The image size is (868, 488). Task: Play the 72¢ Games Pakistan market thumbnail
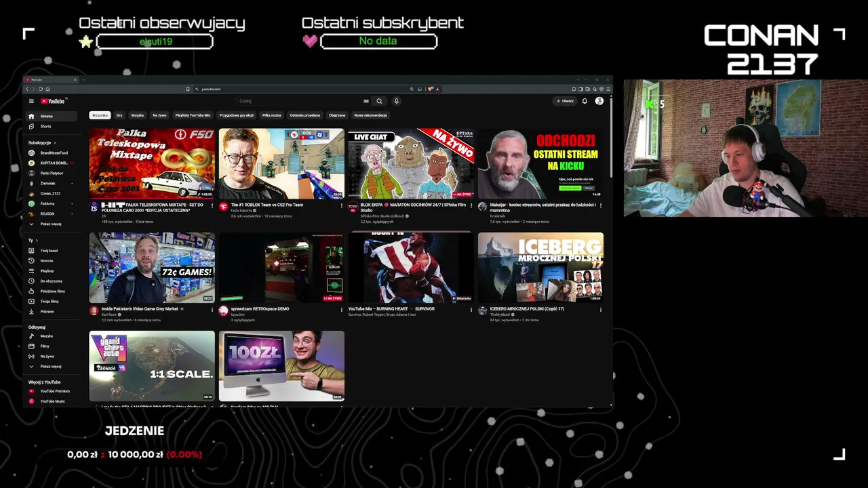152,268
